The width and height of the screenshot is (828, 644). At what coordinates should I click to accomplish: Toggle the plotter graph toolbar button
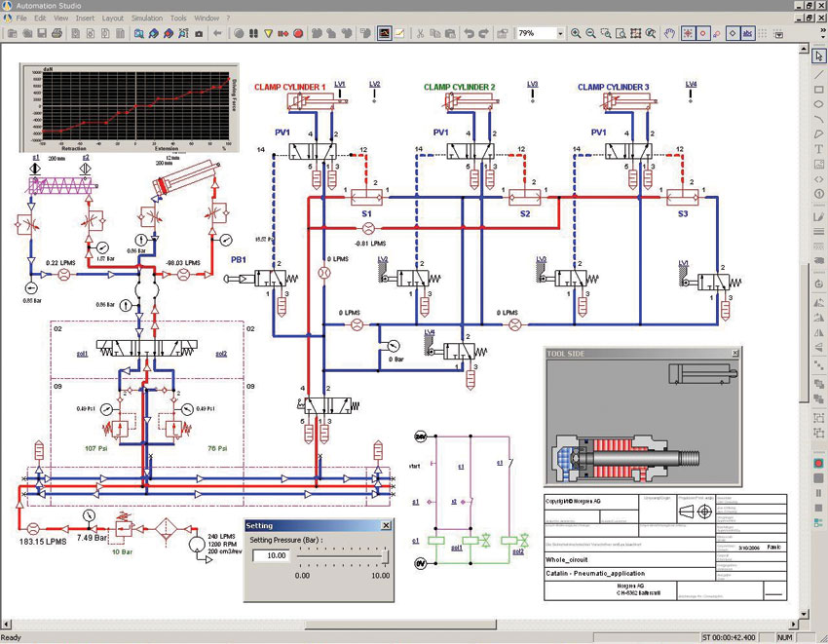385,33
